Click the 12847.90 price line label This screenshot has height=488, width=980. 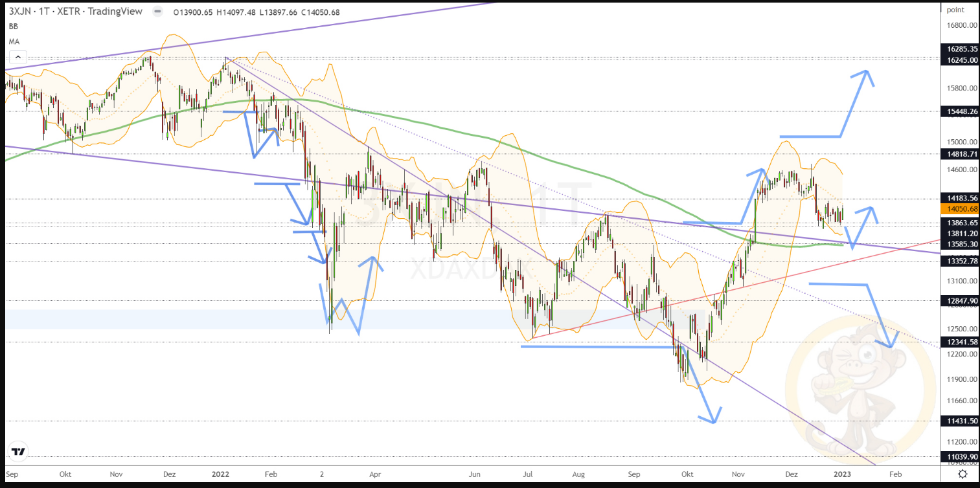(x=961, y=301)
